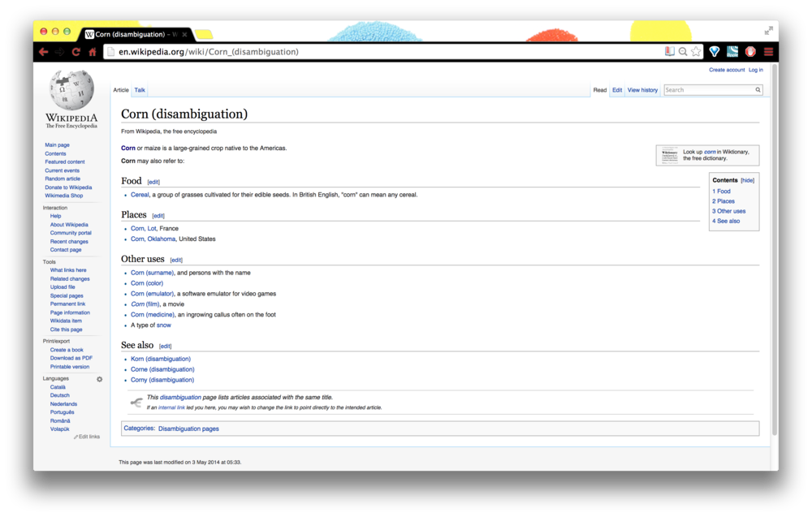The image size is (812, 517).
Task: Open Corn (emulator) link
Action: pos(153,294)
